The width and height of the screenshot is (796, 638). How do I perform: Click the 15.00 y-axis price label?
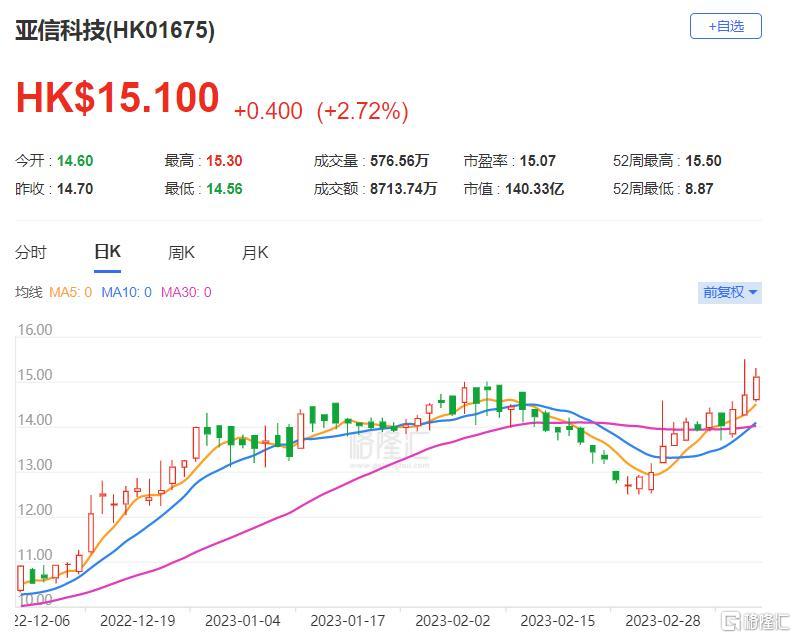coord(35,375)
